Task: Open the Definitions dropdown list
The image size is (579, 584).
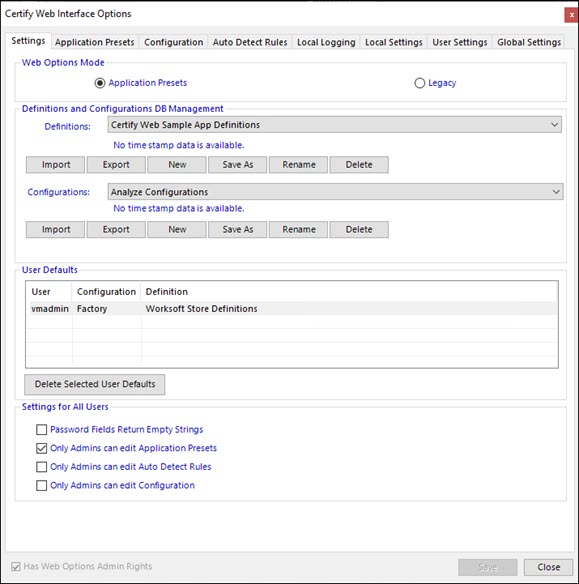Action: pos(334,125)
